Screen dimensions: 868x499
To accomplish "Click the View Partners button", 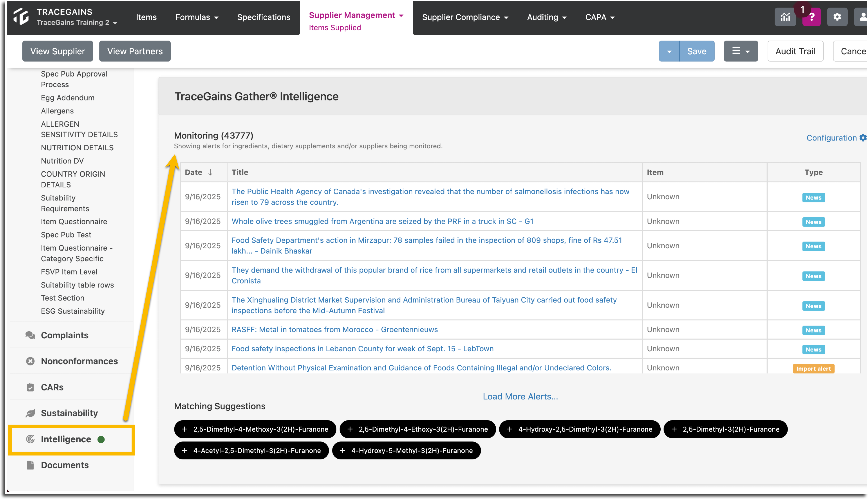I will pos(135,51).
